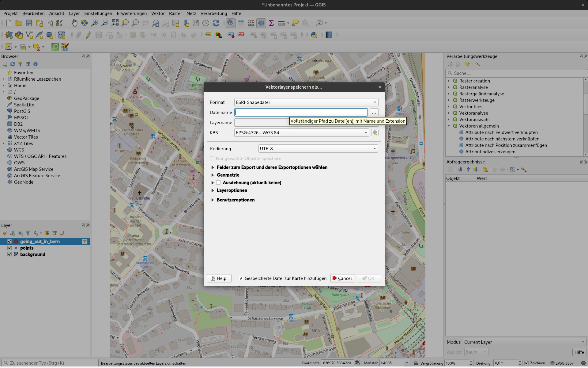Screen dimensions: 588x368
Task: Open the field calculator sigma statistics icon
Action: (x=271, y=23)
